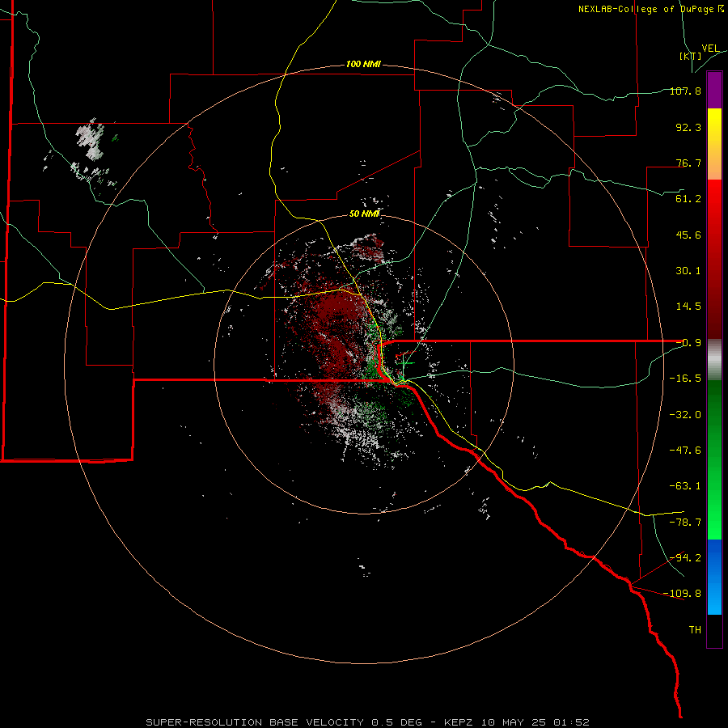Click the '100 NMI' range ring label

(x=363, y=64)
